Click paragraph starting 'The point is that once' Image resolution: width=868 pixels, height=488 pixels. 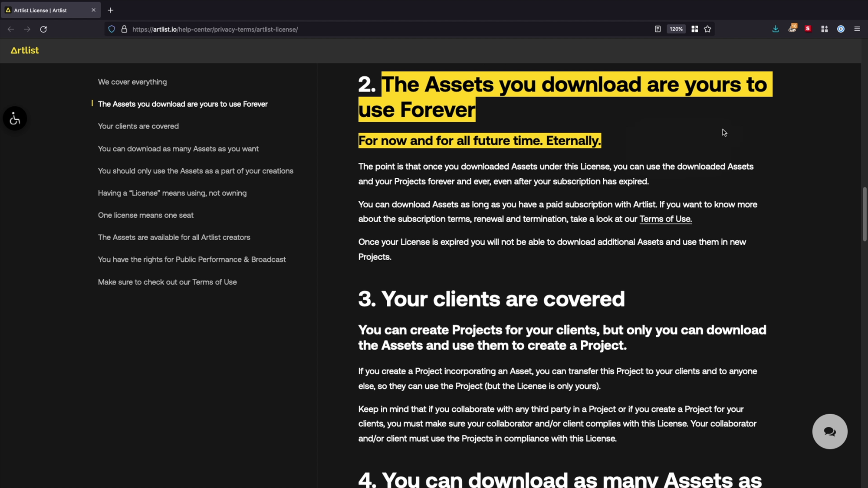(x=556, y=174)
